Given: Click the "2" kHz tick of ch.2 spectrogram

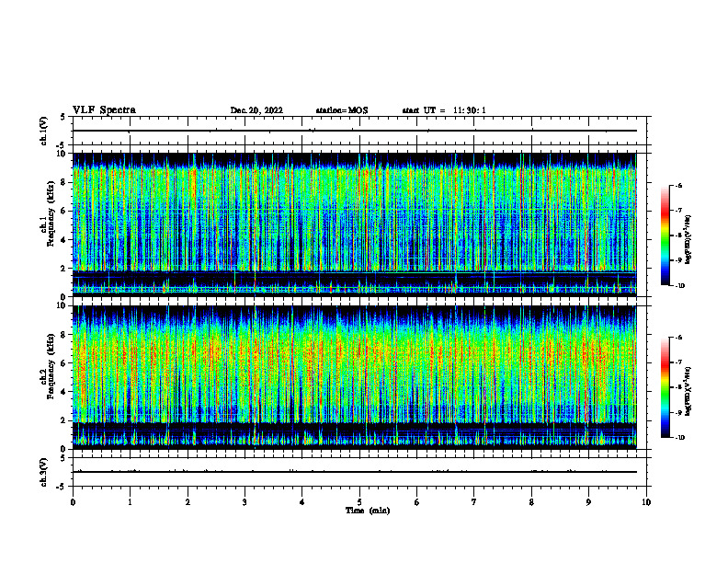Looking at the screenshot, I should click(x=63, y=420).
